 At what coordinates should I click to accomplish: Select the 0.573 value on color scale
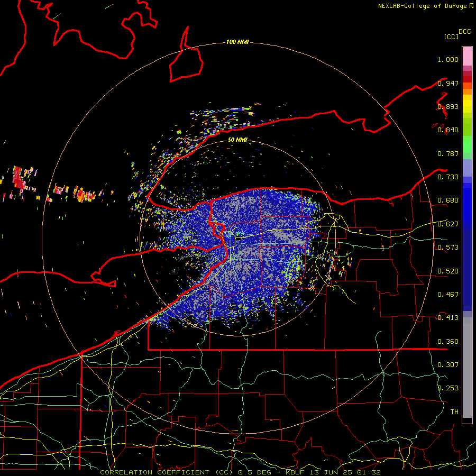448,248
